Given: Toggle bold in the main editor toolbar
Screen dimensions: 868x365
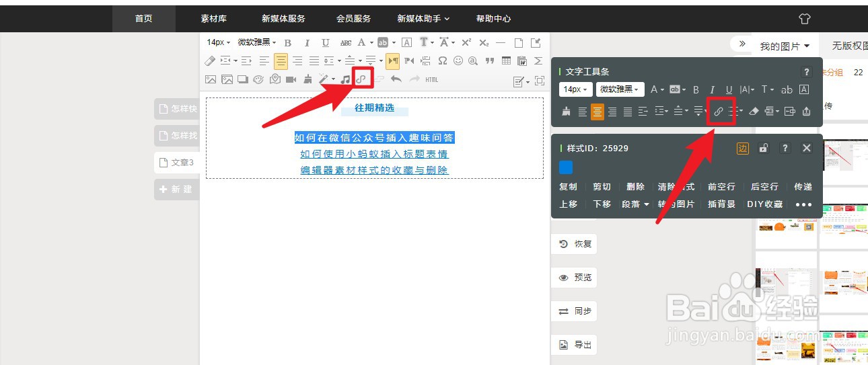Looking at the screenshot, I should click(287, 42).
